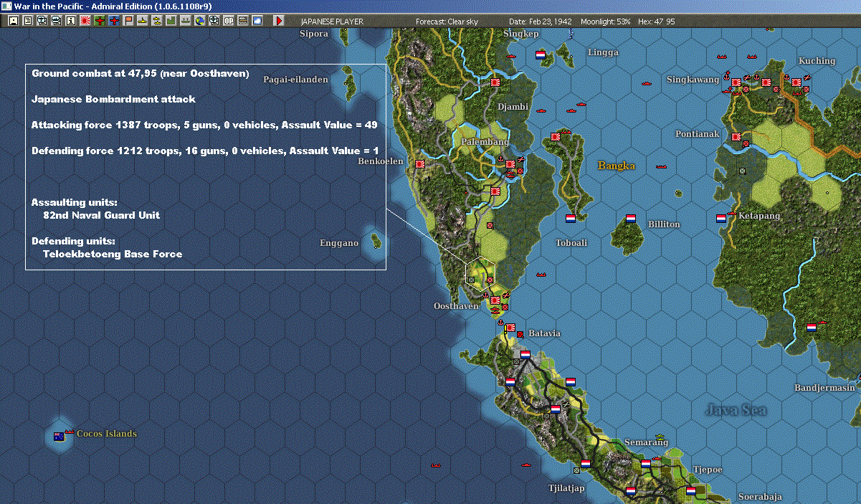Select the Dutch flag base near Bandjermasin
This screenshot has width=861, height=504.
pyautogui.click(x=811, y=327)
